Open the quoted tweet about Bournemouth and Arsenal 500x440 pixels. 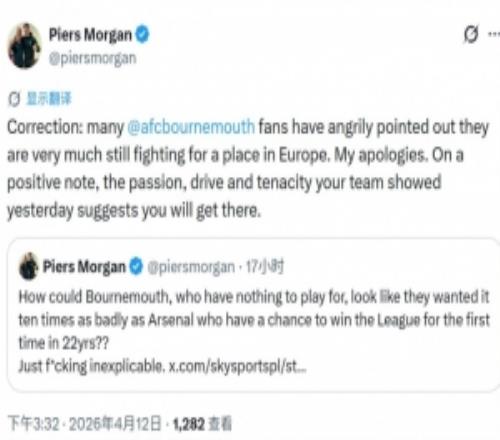[x=254, y=315]
